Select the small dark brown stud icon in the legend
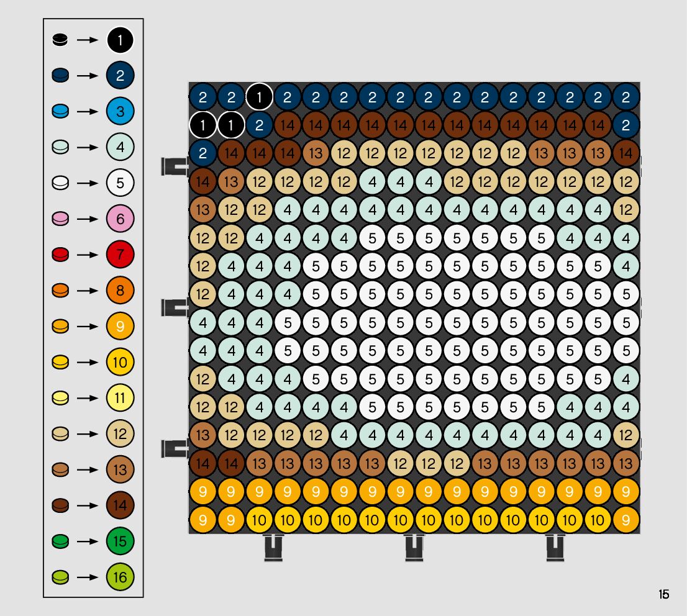 click(60, 505)
